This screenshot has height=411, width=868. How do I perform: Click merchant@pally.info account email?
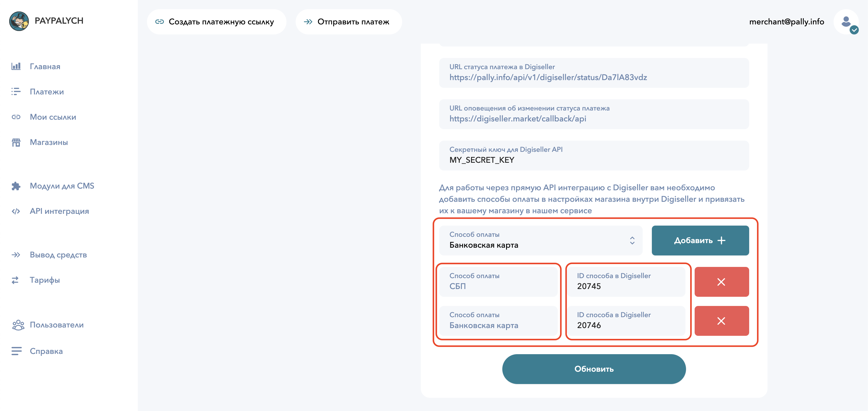click(786, 22)
